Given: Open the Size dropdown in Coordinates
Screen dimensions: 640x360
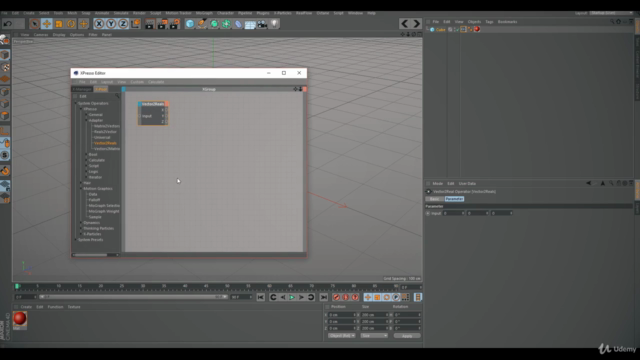Looking at the screenshot, I should point(374,336).
